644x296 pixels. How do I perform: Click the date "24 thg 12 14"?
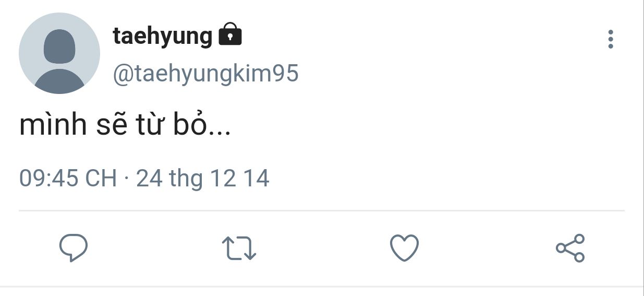[203, 179]
